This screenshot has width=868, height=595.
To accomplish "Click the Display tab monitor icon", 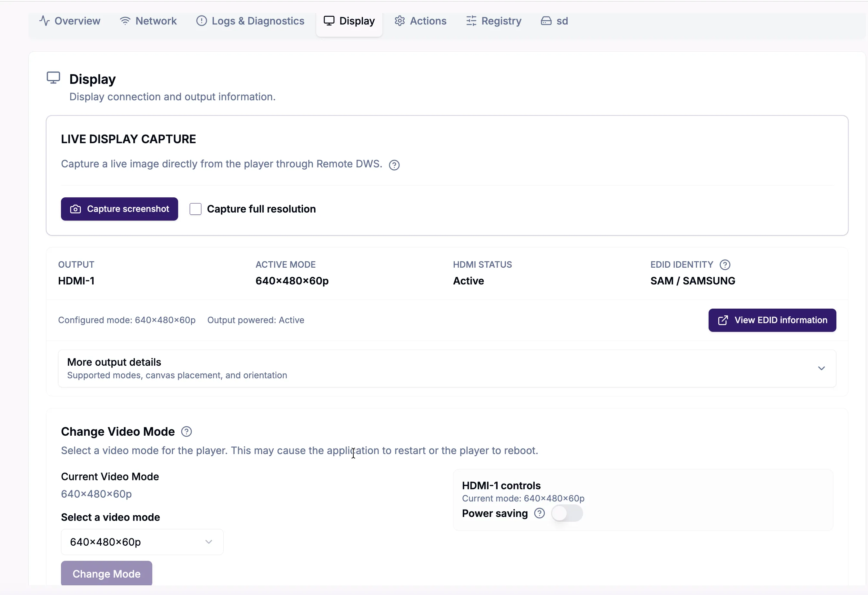I will tap(329, 21).
